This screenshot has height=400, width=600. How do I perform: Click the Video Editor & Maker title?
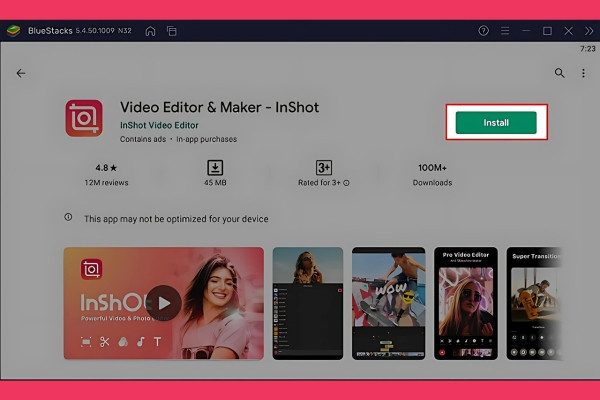(x=219, y=107)
